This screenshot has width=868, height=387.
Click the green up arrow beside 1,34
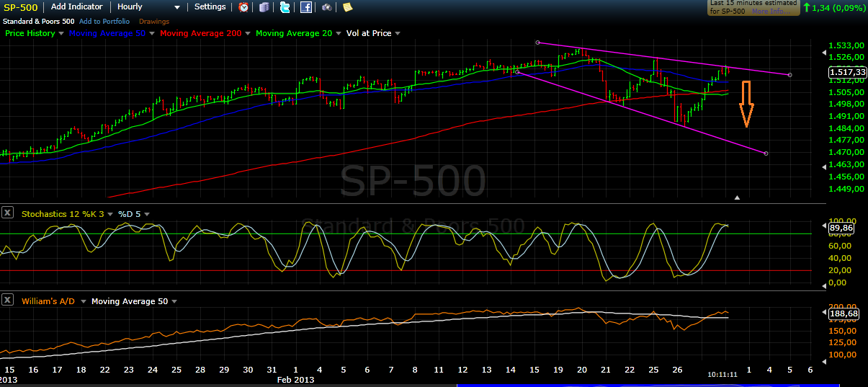[x=805, y=8]
